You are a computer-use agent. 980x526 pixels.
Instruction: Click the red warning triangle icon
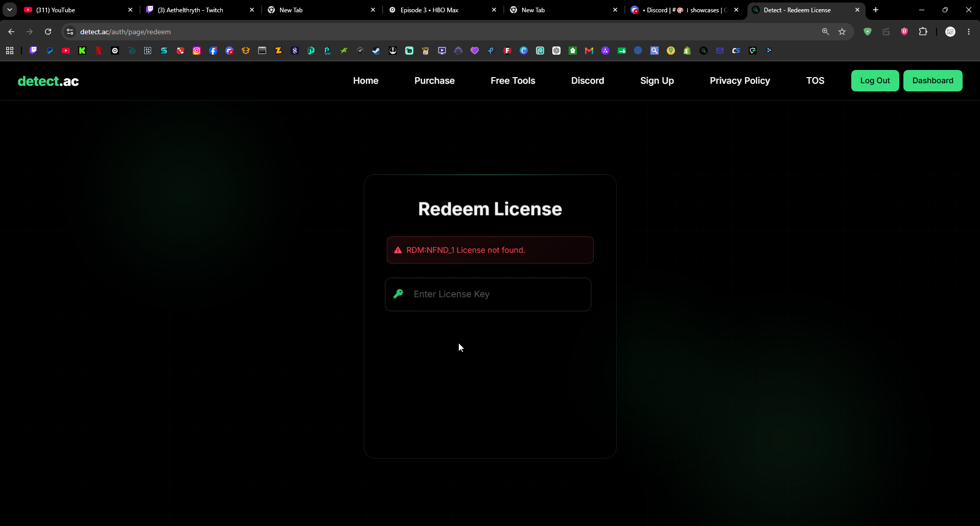pyautogui.click(x=398, y=250)
